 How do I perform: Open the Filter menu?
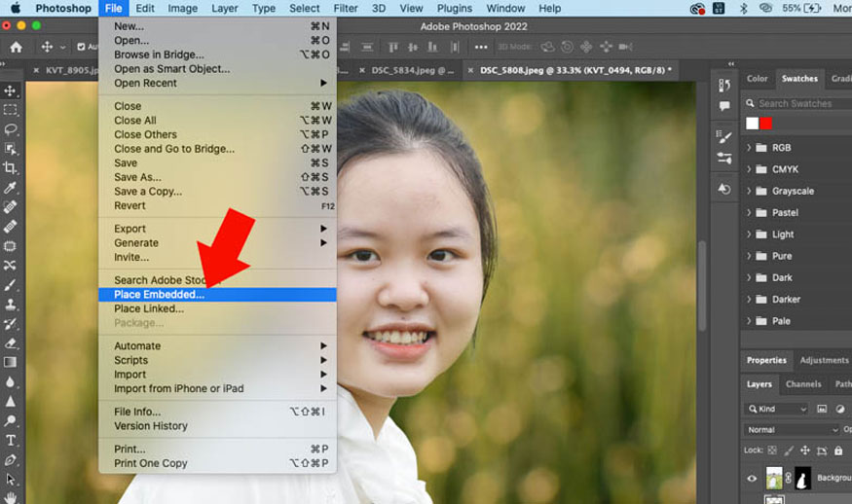(x=346, y=8)
